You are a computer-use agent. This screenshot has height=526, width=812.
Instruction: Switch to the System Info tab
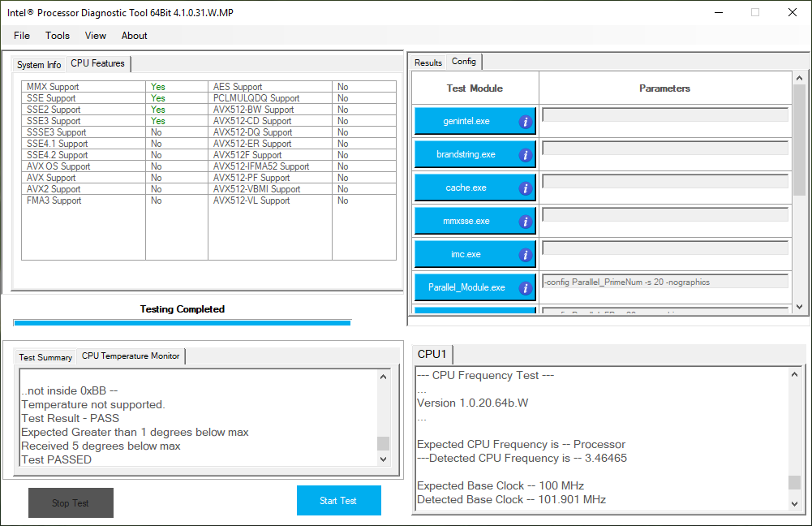[39, 65]
